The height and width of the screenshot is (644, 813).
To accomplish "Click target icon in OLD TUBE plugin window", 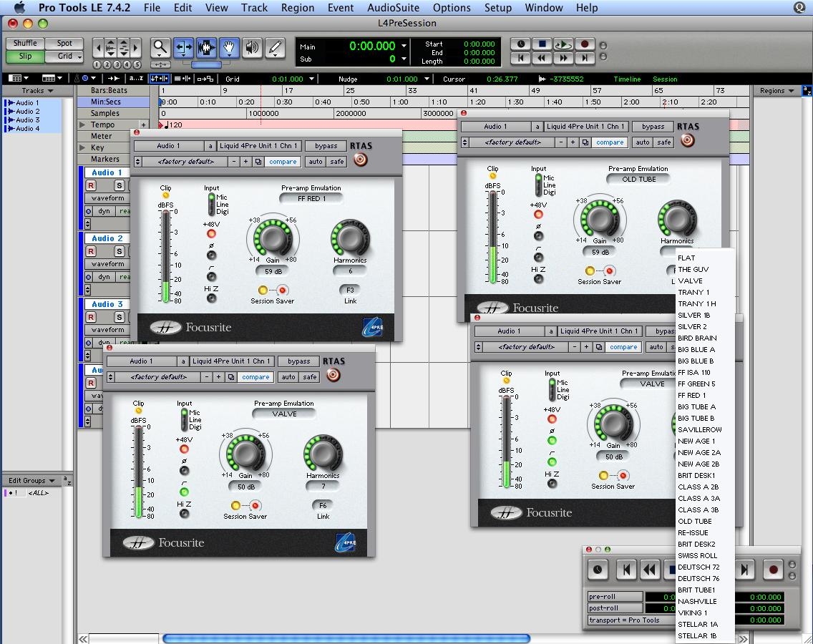I will pos(688,140).
